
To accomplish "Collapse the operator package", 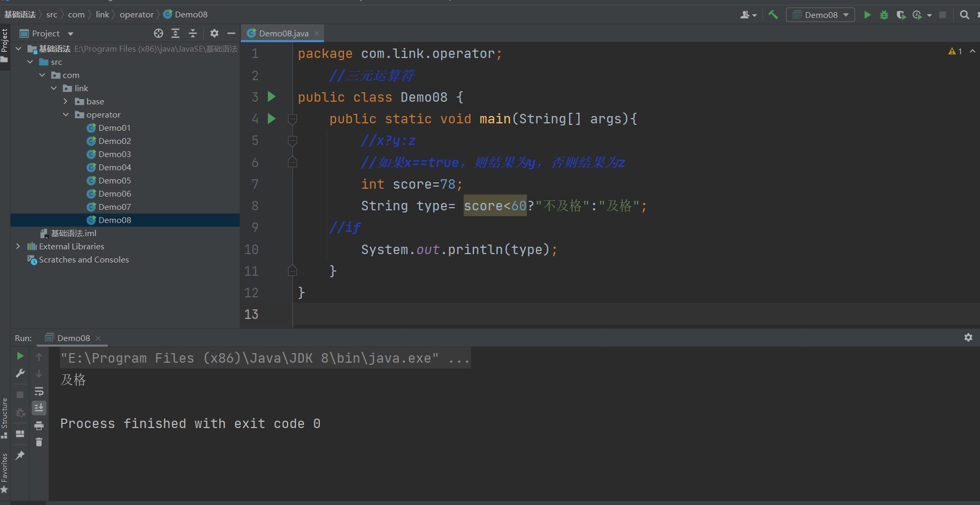I will pyautogui.click(x=66, y=114).
